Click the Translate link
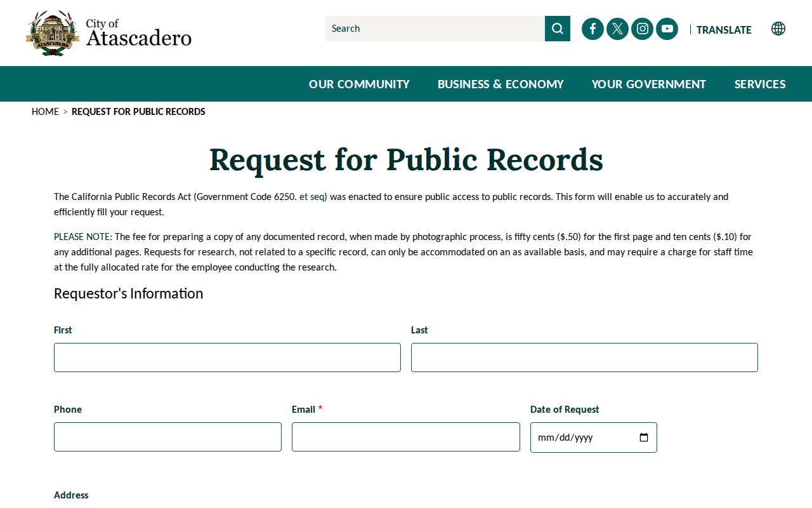Image resolution: width=812 pixels, height=508 pixels. pyautogui.click(x=724, y=30)
